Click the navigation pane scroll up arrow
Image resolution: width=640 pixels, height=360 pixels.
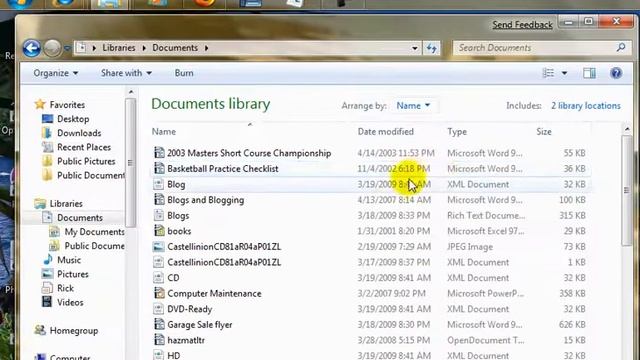coord(131,92)
